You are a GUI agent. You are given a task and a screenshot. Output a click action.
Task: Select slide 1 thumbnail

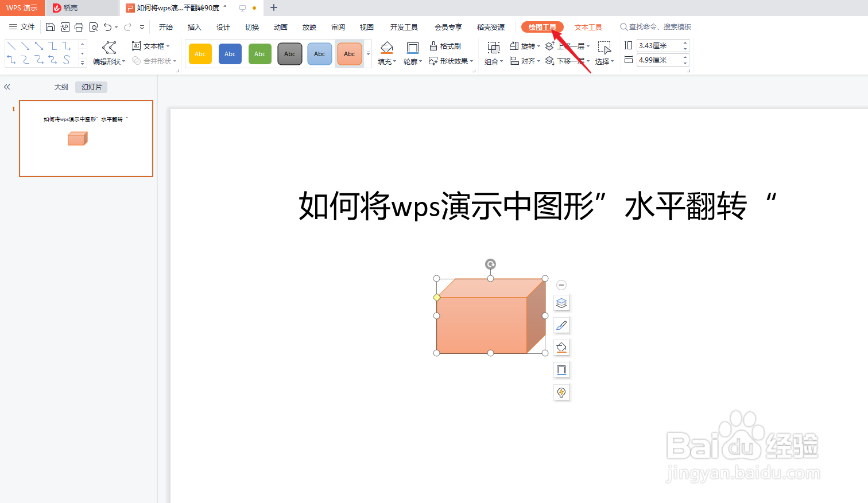click(x=86, y=138)
